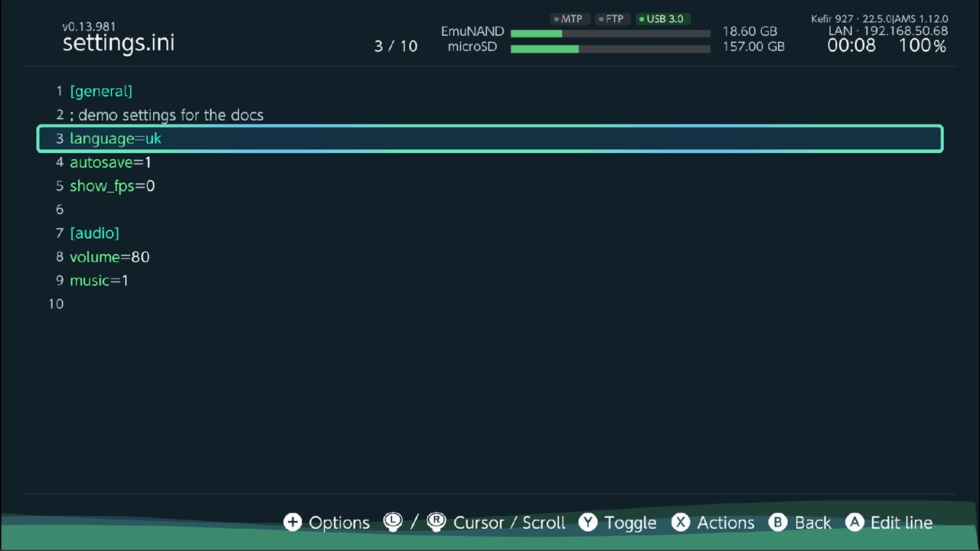Click the 18.60 GB EmuNAND size value
The height and width of the screenshot is (551, 980).
point(750,32)
